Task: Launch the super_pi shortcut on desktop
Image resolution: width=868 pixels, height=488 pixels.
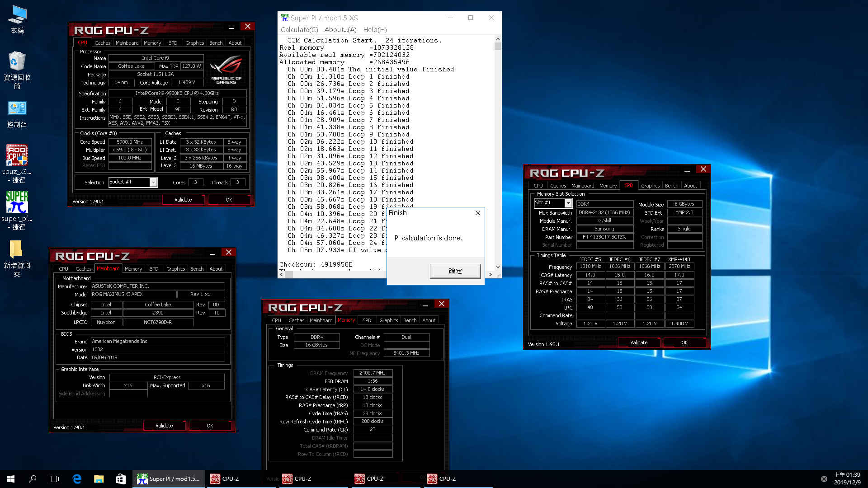Action: 17,211
